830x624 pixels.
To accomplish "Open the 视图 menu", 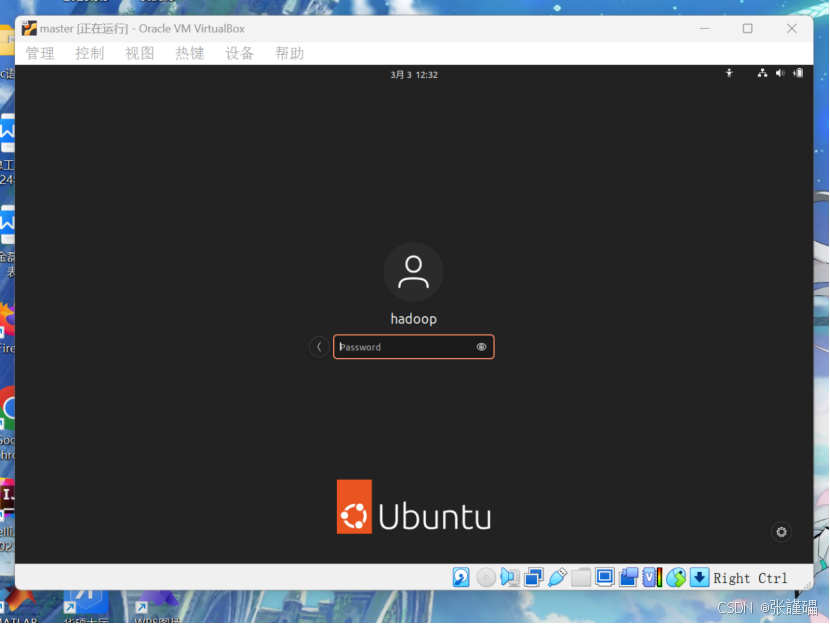I will coord(140,53).
